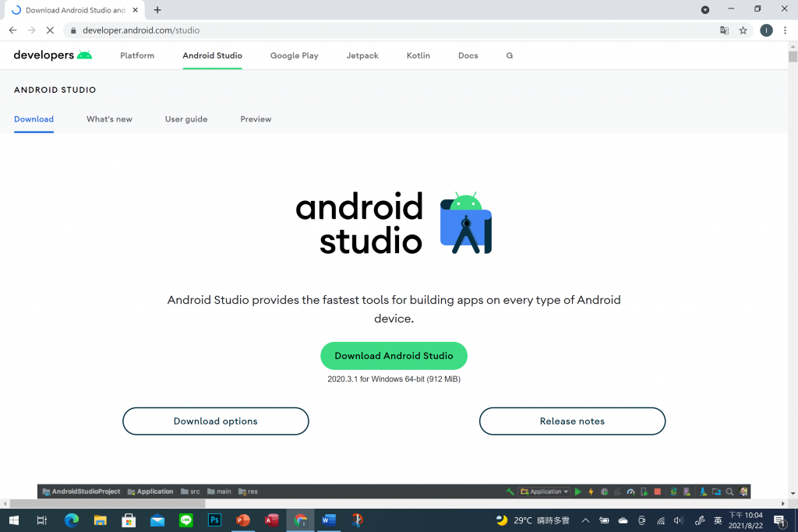798x532 pixels.
Task: Switch to the Preview tab
Action: tap(256, 119)
